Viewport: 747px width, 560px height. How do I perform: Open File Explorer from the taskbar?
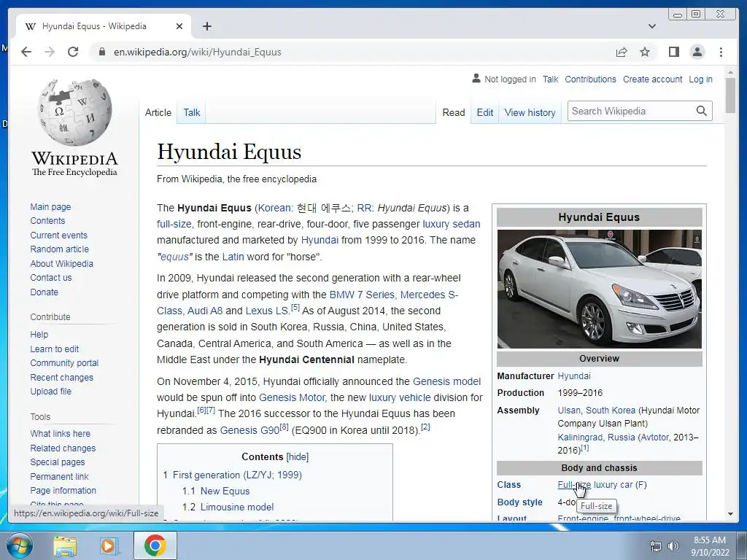(x=65, y=546)
